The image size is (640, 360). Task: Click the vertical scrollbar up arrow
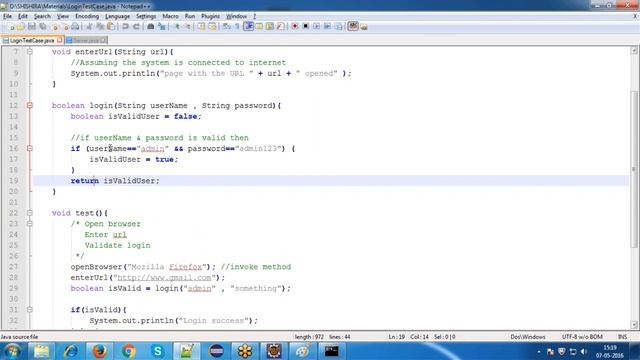pyautogui.click(x=634, y=51)
